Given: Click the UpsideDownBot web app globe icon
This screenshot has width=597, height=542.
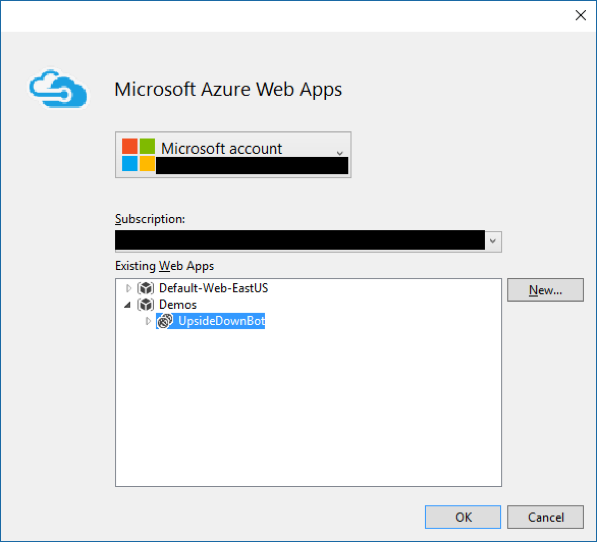Looking at the screenshot, I should click(165, 321).
